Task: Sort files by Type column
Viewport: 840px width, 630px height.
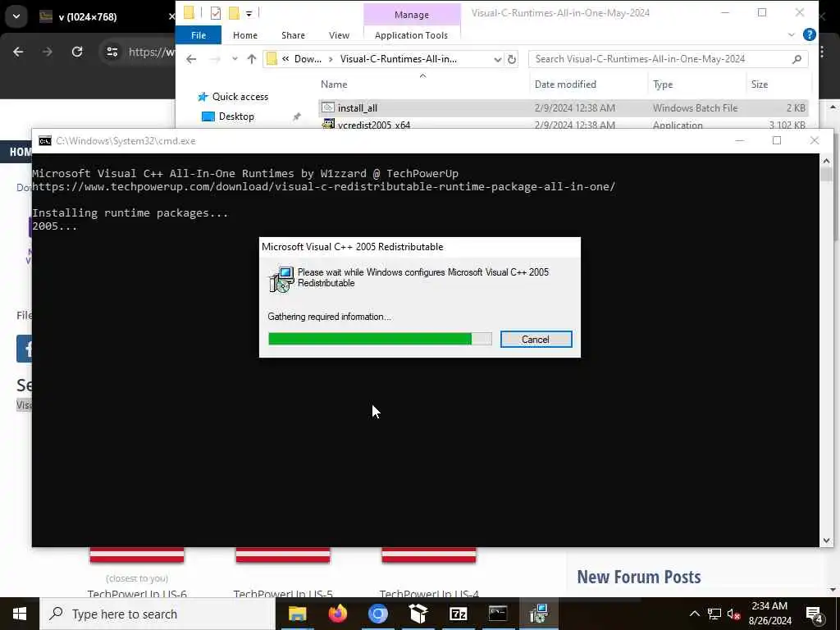Action: pyautogui.click(x=663, y=84)
